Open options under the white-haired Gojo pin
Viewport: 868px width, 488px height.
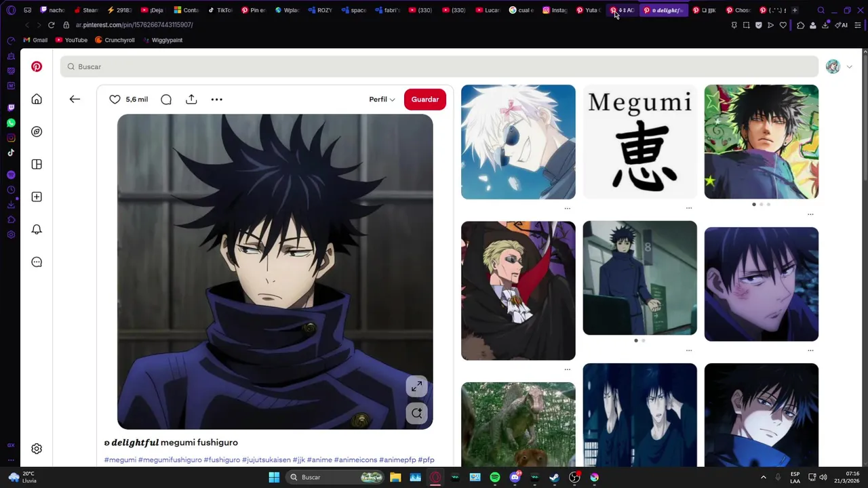(x=568, y=208)
